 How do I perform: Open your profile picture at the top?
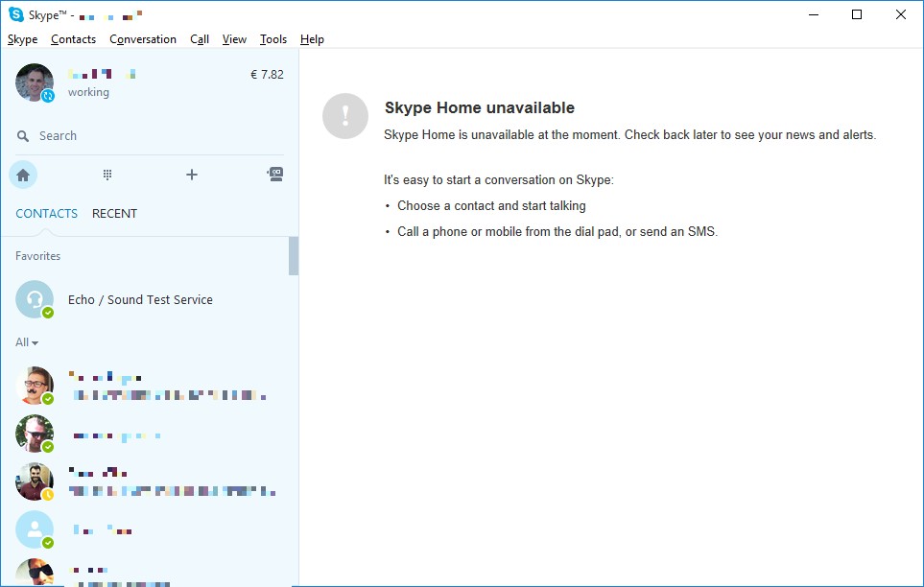[35, 82]
